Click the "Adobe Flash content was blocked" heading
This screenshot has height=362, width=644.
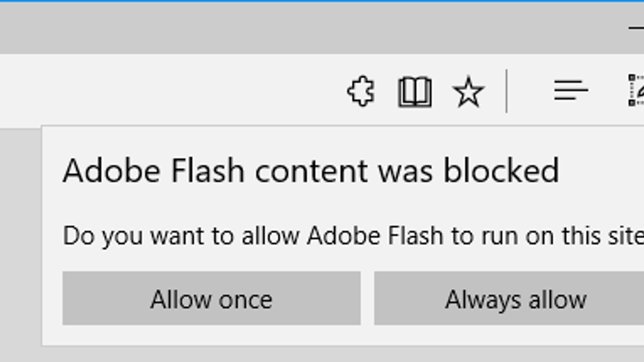tap(311, 171)
